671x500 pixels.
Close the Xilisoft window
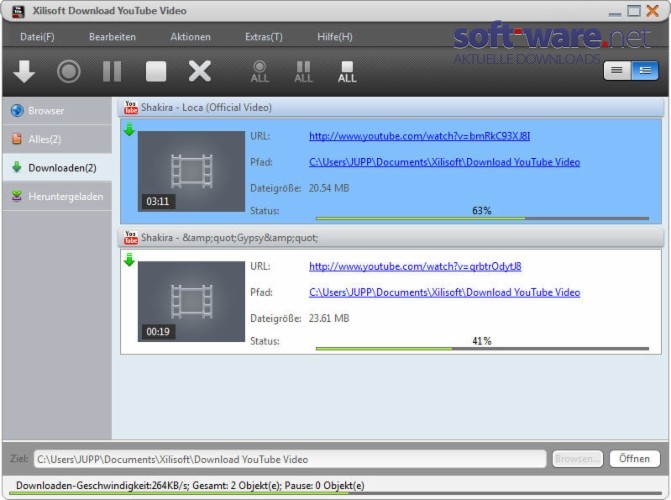click(x=653, y=11)
